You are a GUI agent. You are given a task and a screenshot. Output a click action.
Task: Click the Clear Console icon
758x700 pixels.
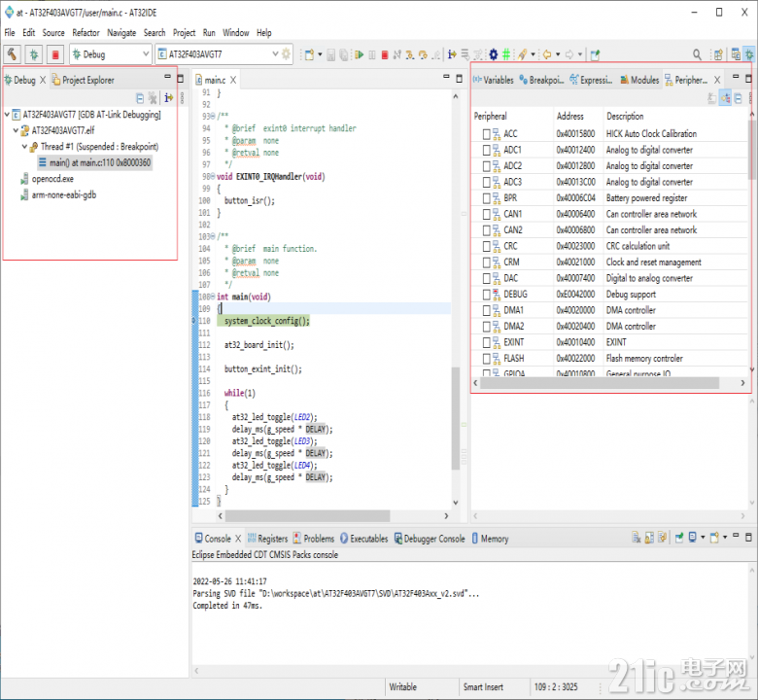coord(637,538)
